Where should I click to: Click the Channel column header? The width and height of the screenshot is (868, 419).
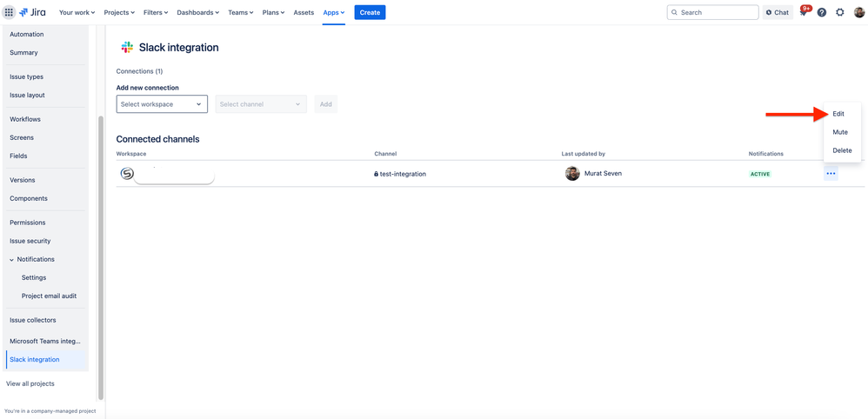click(x=385, y=154)
